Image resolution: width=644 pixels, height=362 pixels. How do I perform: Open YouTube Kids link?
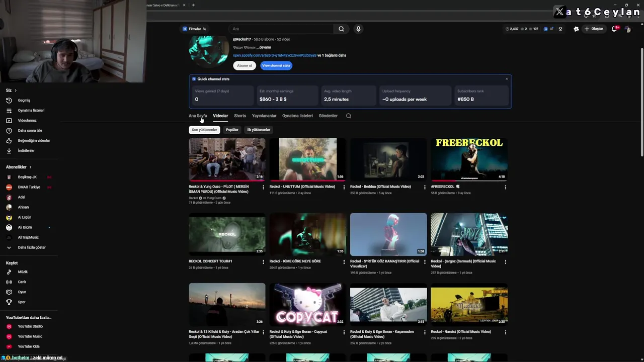pyautogui.click(x=29, y=346)
